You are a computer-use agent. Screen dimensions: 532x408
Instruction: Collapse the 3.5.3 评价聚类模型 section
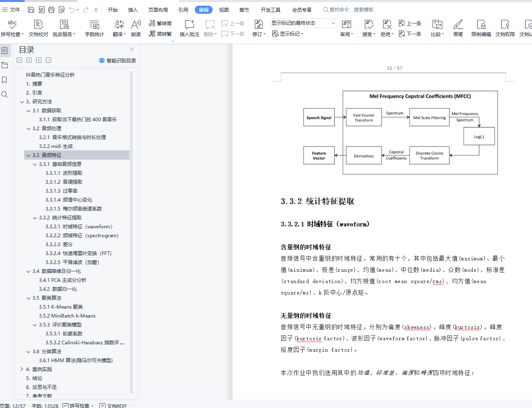click(x=35, y=325)
